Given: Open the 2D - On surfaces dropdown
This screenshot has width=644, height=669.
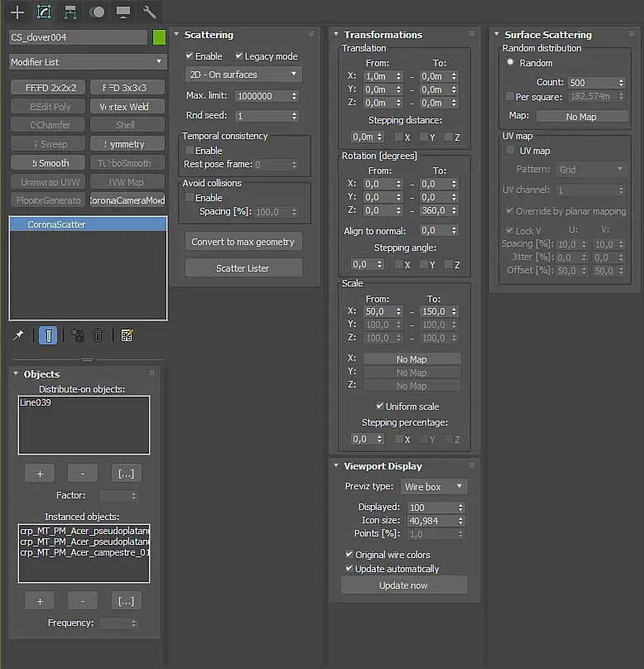Looking at the screenshot, I should [x=243, y=75].
